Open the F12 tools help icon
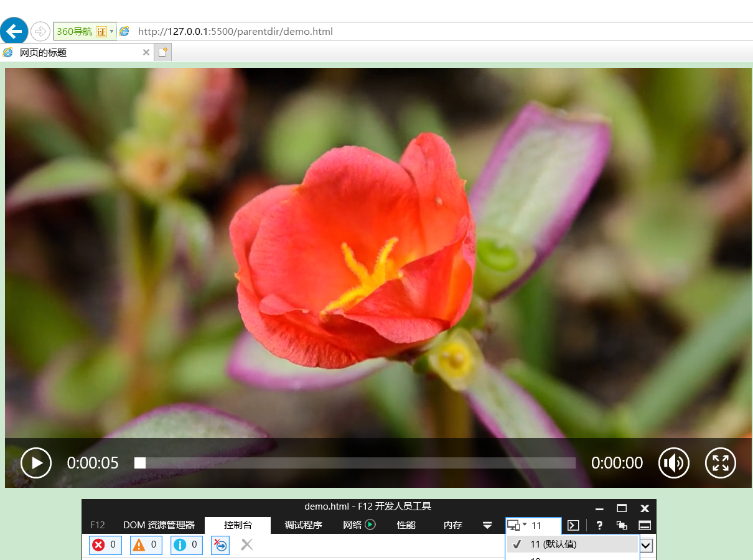Viewport: 753px width, 560px height. [599, 525]
